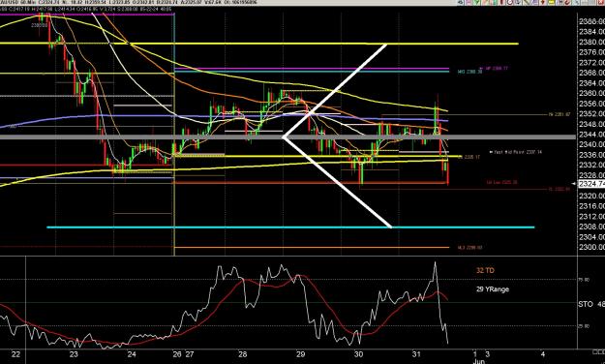Click date label 30 on time axis
Viewport: 605px width, 364px height.
pos(358,354)
